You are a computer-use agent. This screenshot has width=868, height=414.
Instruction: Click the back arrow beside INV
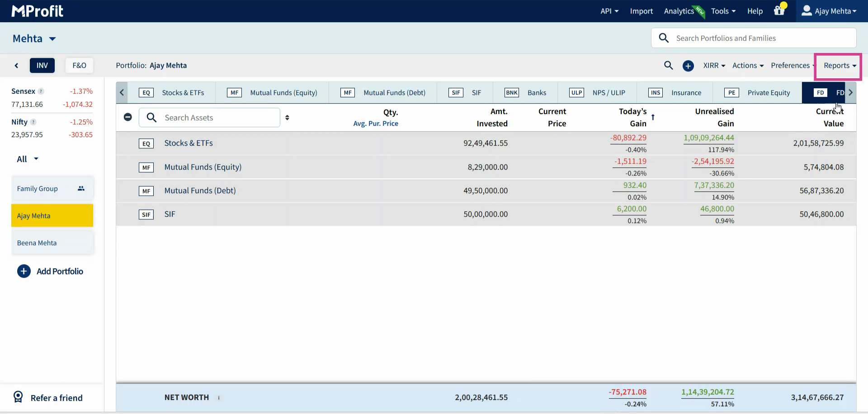tap(16, 66)
